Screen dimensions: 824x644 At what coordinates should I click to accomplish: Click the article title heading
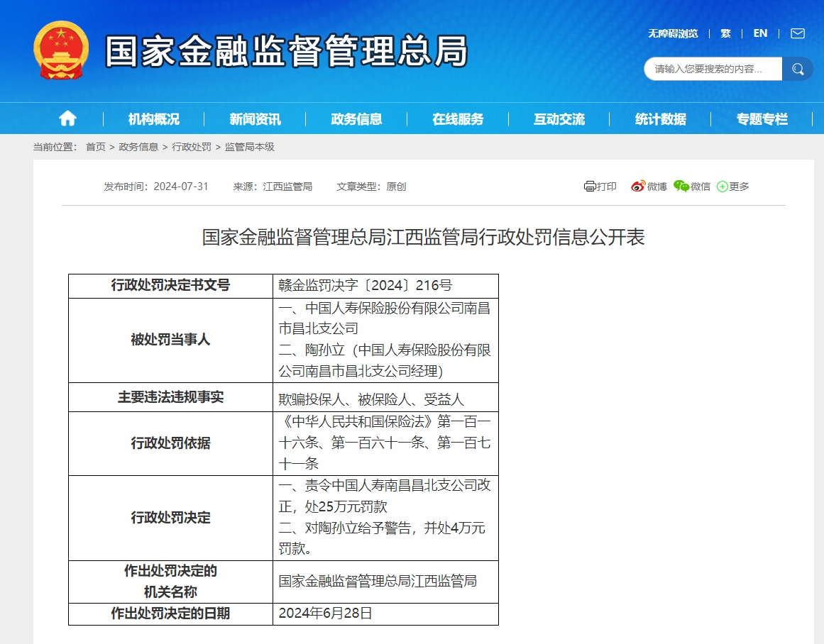click(x=424, y=237)
